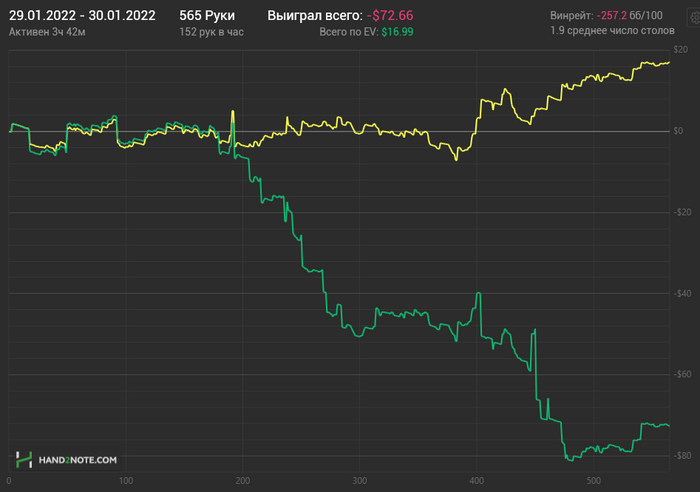Screen dimensions: 700x492
Task: Click the -$20 y-axis label
Action: click(x=682, y=212)
